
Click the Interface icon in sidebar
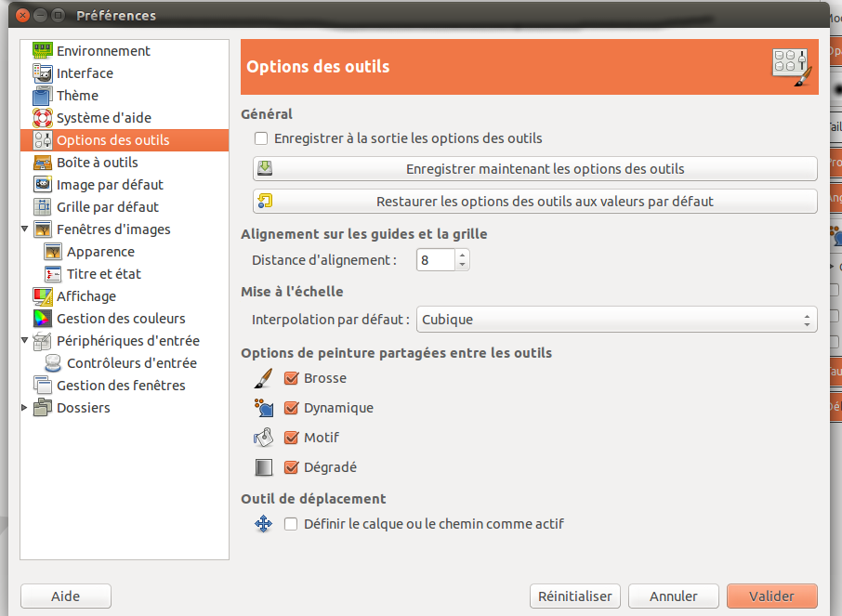pyautogui.click(x=43, y=73)
